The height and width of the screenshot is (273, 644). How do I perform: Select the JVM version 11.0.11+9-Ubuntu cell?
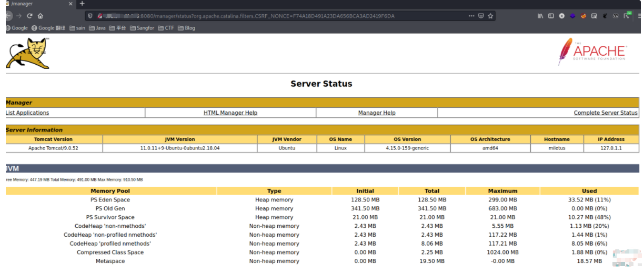click(179, 148)
